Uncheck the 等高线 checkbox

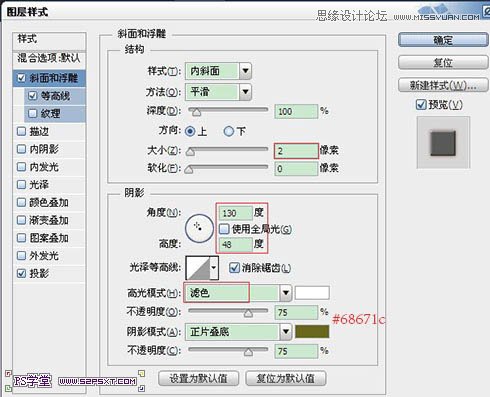click(32, 96)
